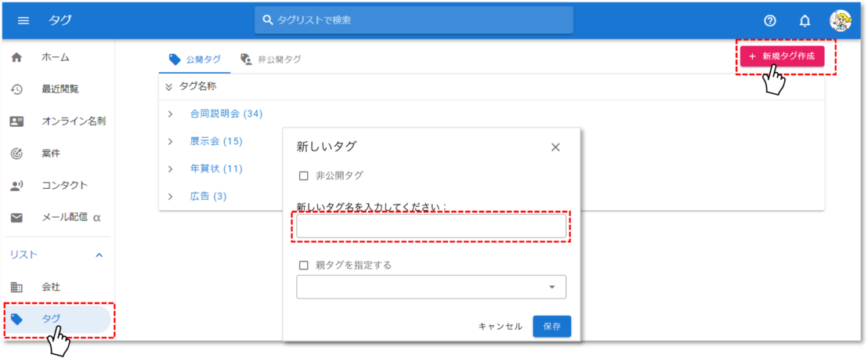Viewport: 868px width, 358px height.
Task: Open the 展示会 (15) tag link
Action: click(x=216, y=142)
